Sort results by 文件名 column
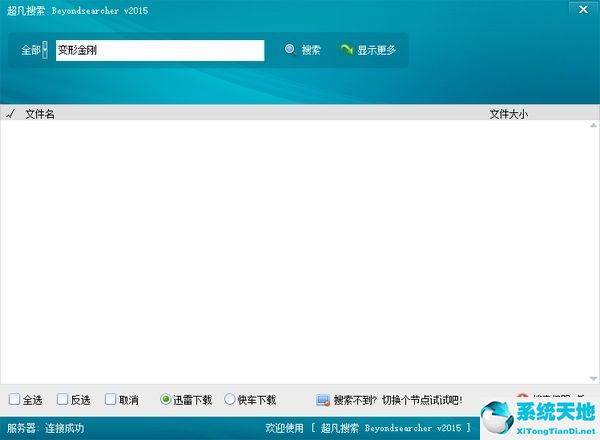Screen dimensions: 600x440 (x=40, y=114)
